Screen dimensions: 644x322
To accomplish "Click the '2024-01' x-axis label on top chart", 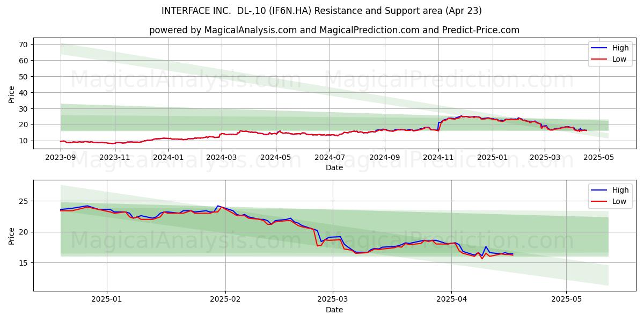I will (169, 157).
